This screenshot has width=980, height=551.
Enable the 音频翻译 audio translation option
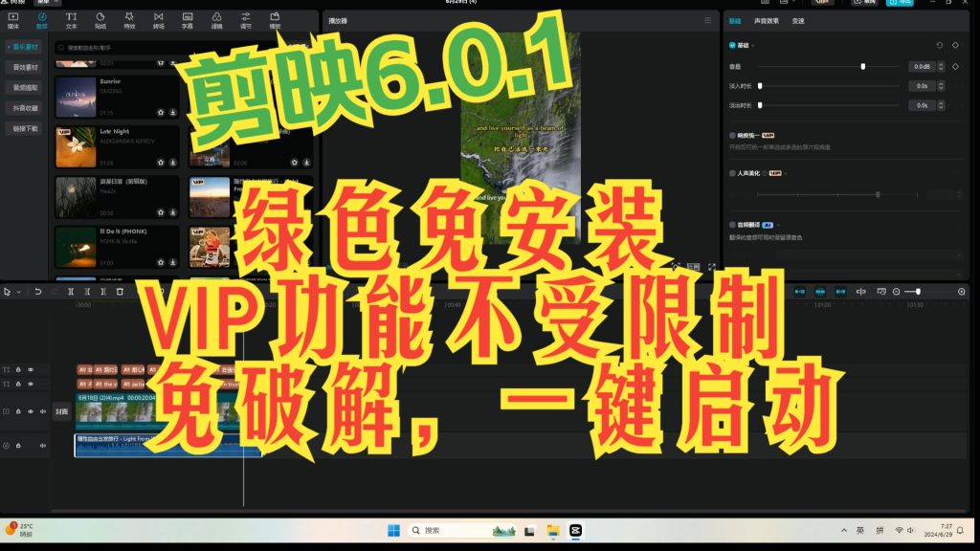pos(734,223)
